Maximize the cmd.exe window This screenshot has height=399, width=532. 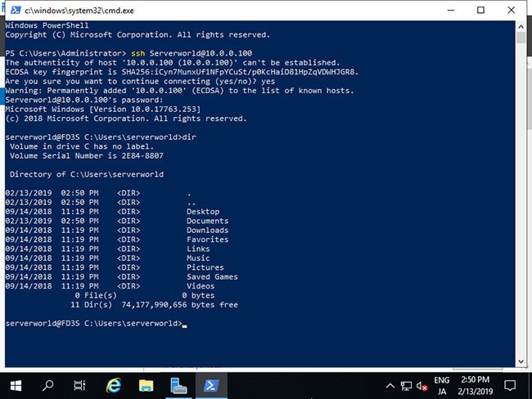480,10
